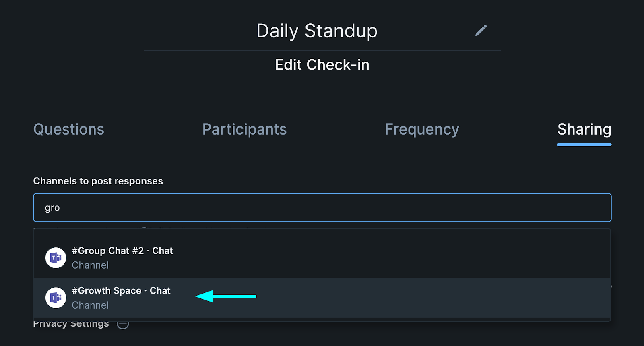Pick the #Growth Space · Chat option
644x346 pixels.
click(322, 298)
